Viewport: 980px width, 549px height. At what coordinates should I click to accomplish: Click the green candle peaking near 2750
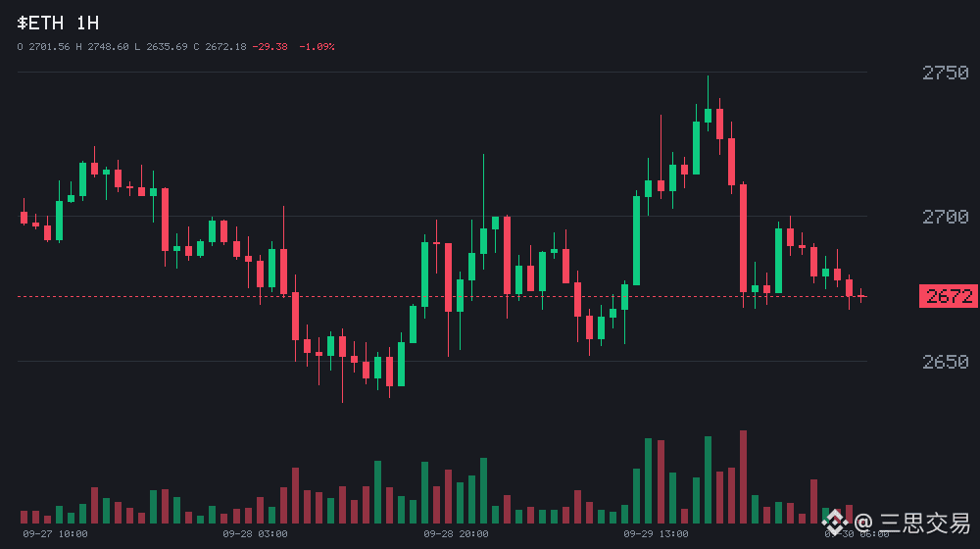(708, 103)
